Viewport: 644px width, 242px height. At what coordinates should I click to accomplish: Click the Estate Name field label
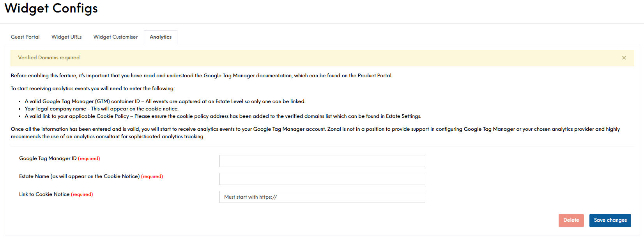click(79, 176)
